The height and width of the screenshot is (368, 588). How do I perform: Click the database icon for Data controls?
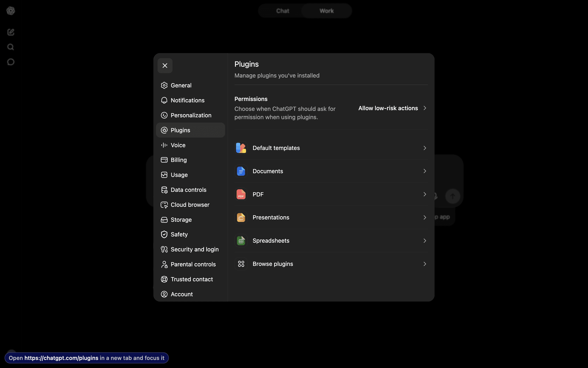pos(164,190)
